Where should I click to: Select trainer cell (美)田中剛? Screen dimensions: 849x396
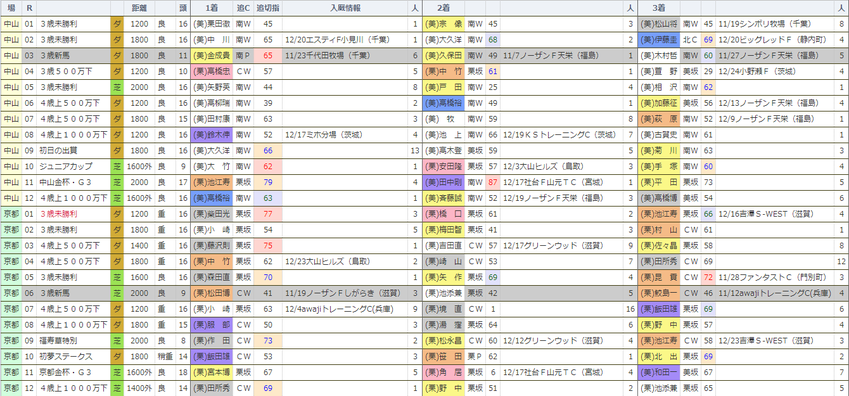(x=443, y=182)
